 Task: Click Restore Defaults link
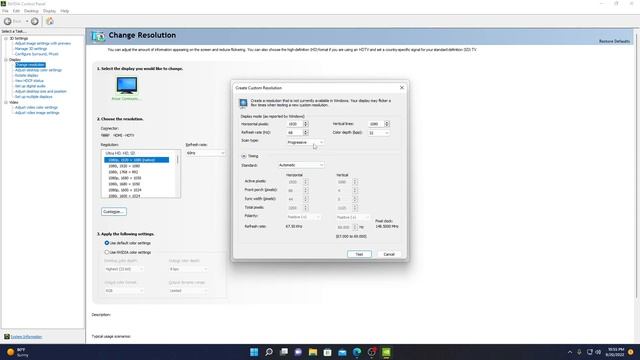coord(614,41)
